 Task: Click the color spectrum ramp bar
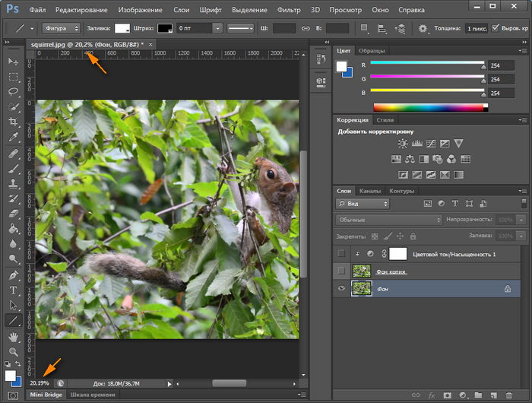[x=430, y=107]
